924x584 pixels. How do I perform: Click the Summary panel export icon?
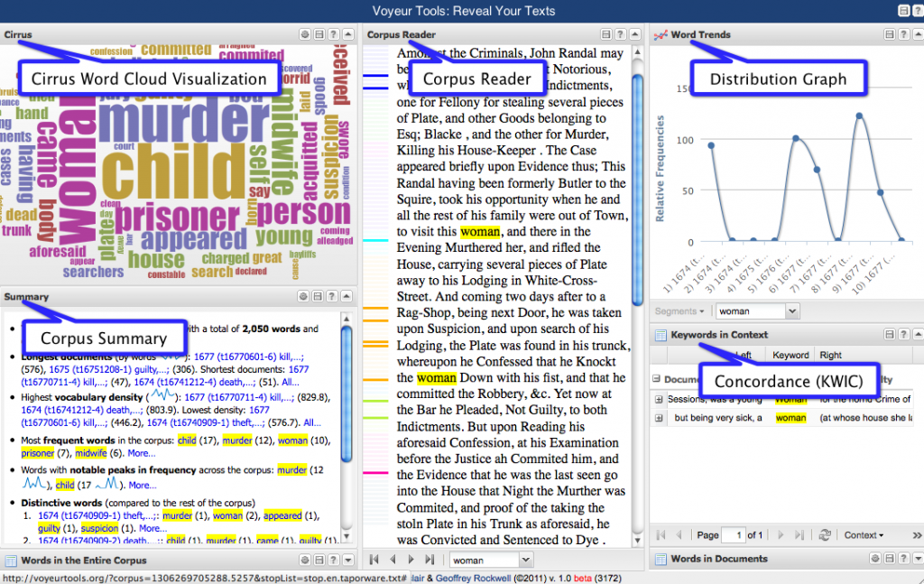click(318, 296)
